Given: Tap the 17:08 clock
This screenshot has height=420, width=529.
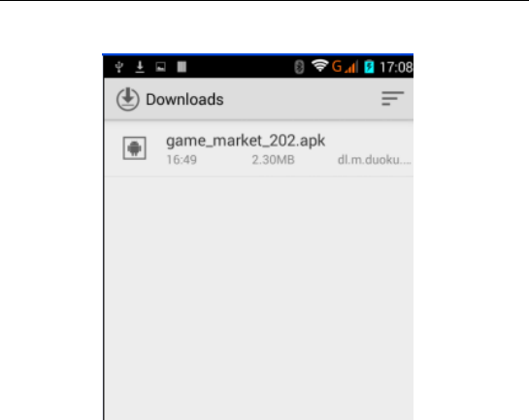Looking at the screenshot, I should point(396,67).
